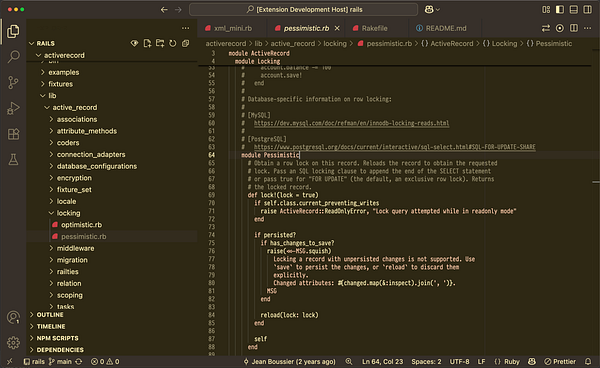Click the open changes arrows icon
The height and width of the screenshot is (368, 600).
[546, 28]
